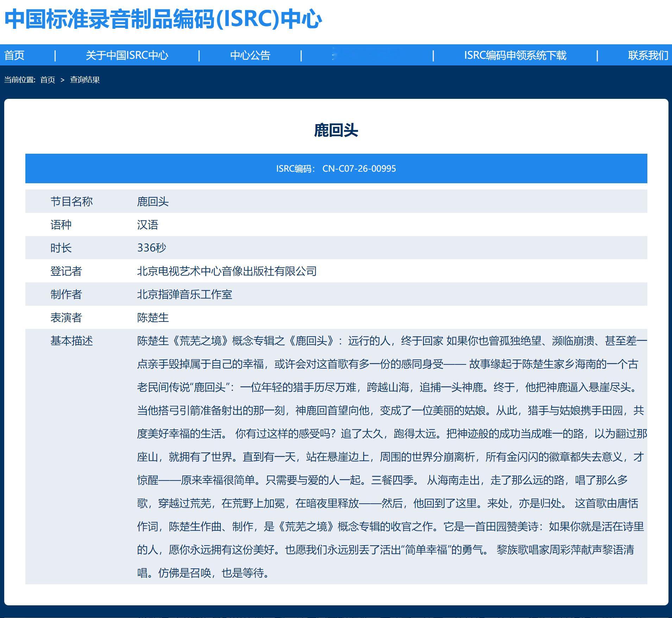
Task: Click the 鹿回头 value in 节目名称 row
Action: point(153,202)
